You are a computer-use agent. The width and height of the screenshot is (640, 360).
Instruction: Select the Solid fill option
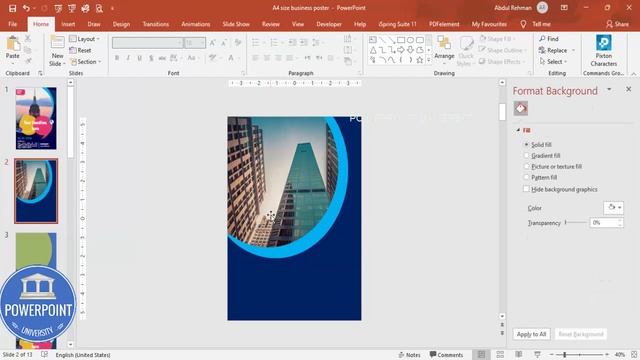click(x=538, y=144)
